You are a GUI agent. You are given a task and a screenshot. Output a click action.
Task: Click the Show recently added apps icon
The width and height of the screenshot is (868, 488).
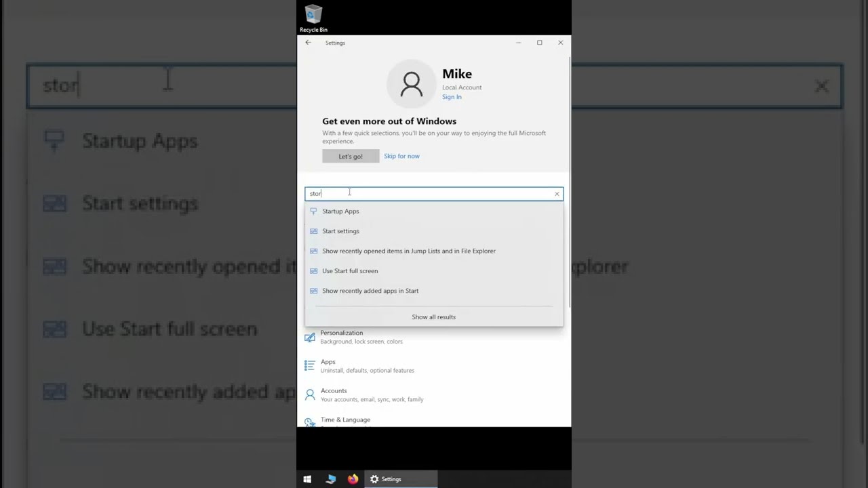pyautogui.click(x=313, y=291)
